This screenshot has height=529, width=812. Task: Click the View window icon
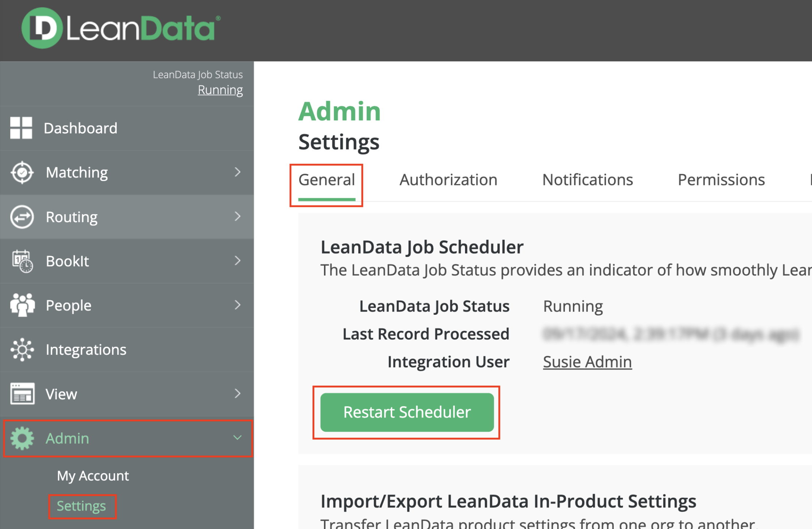(x=22, y=394)
